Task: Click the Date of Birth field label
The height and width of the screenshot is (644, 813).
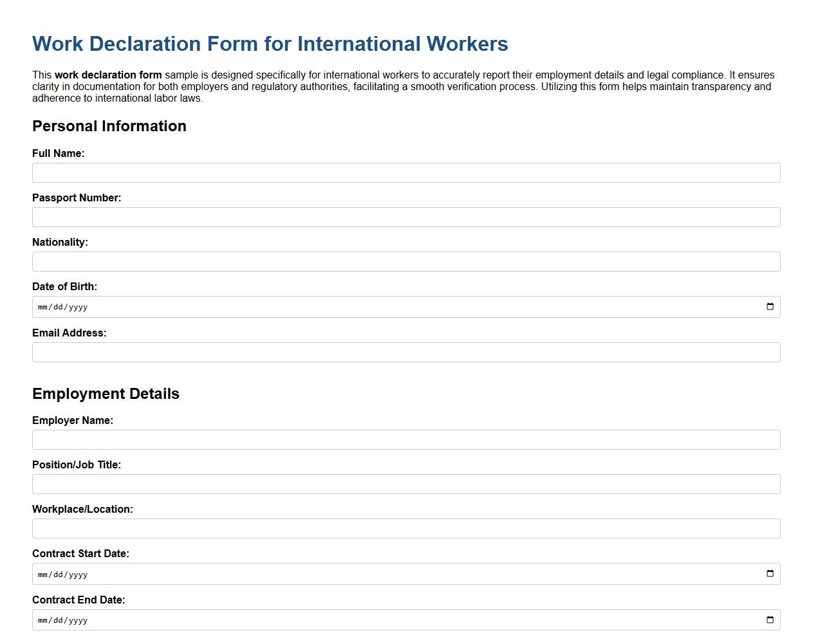Action: click(x=64, y=286)
